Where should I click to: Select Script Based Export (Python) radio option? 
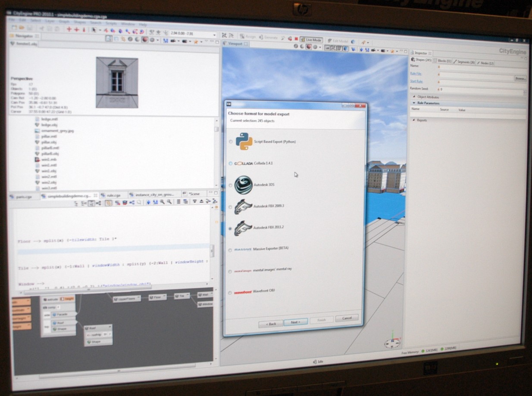(x=231, y=141)
